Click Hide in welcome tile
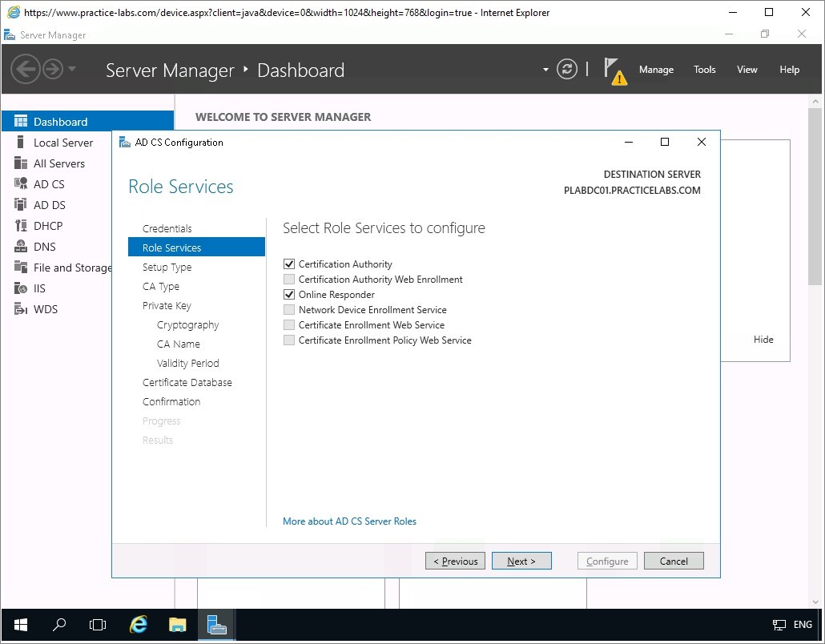The width and height of the screenshot is (825, 644). click(763, 340)
